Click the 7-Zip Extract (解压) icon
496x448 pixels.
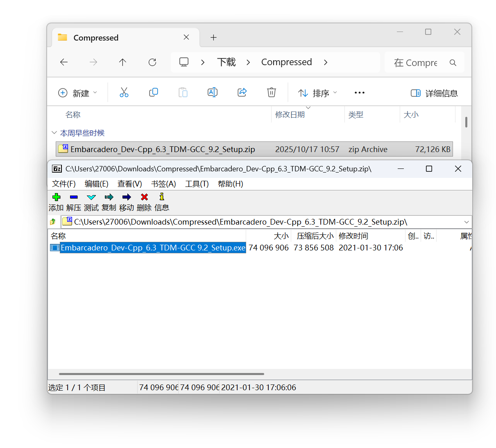point(74,197)
